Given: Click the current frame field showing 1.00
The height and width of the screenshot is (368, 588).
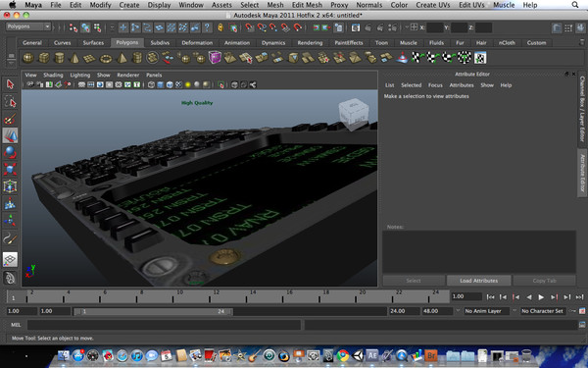Looking at the screenshot, I should click(x=466, y=296).
